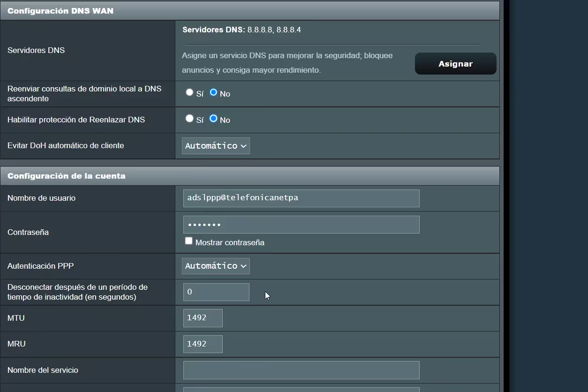The image size is (588, 392).
Task: Focus the Contraseña password field
Action: [x=301, y=225]
